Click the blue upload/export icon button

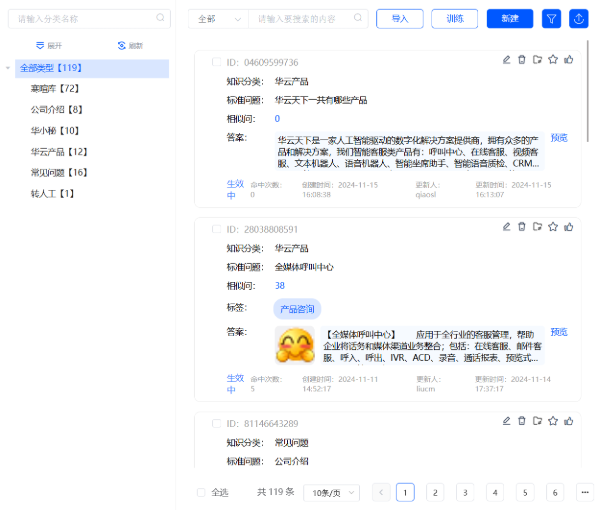click(578, 19)
